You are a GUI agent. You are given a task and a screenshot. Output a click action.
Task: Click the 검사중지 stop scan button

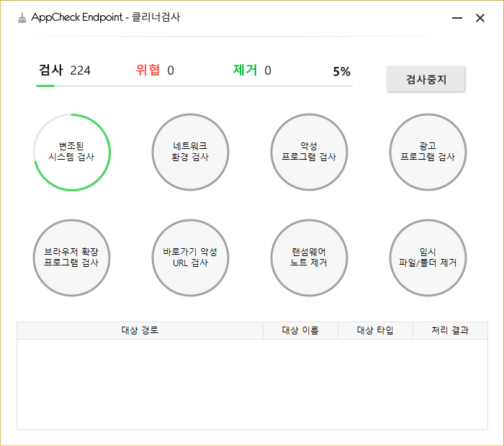[426, 79]
